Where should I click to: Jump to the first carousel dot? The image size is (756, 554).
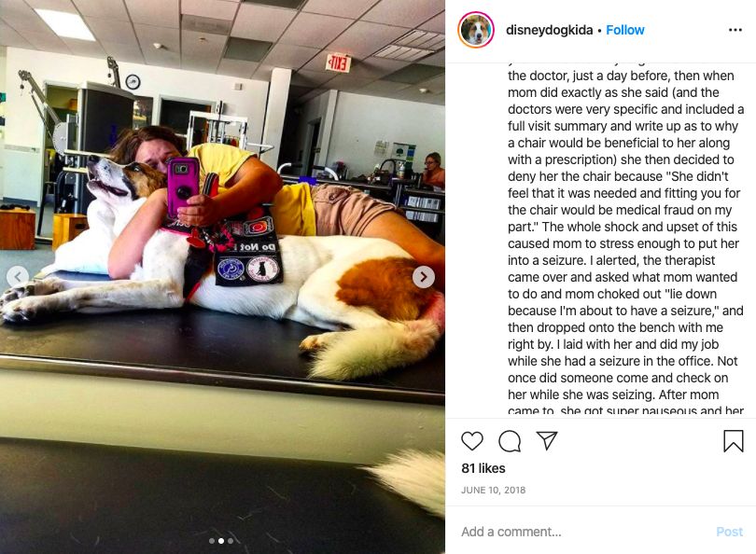pos(212,541)
